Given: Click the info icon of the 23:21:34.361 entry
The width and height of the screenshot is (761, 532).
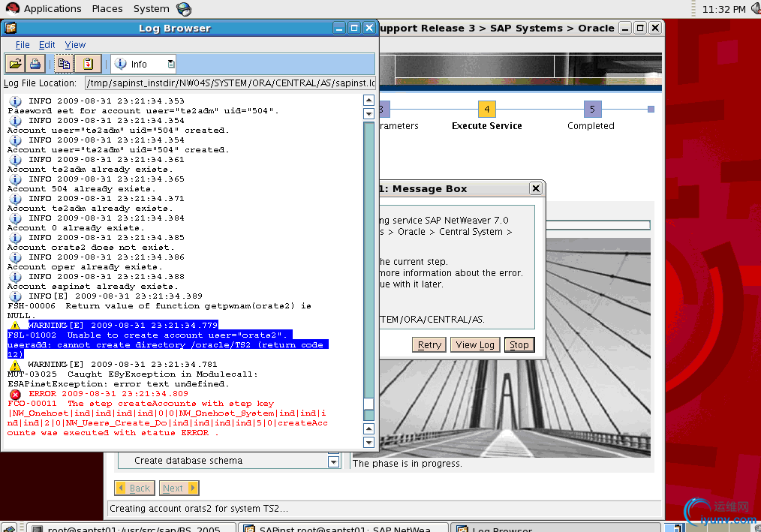Looking at the screenshot, I should (x=15, y=160).
